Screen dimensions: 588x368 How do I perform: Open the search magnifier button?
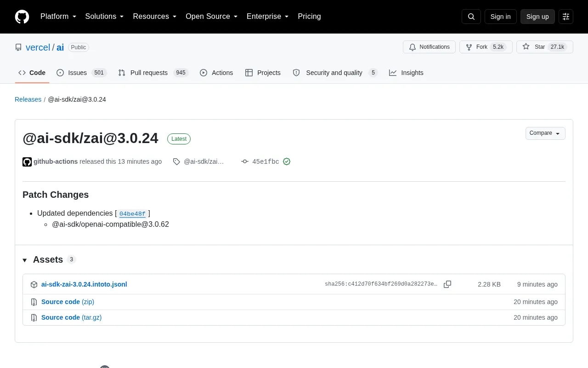pos(471,17)
